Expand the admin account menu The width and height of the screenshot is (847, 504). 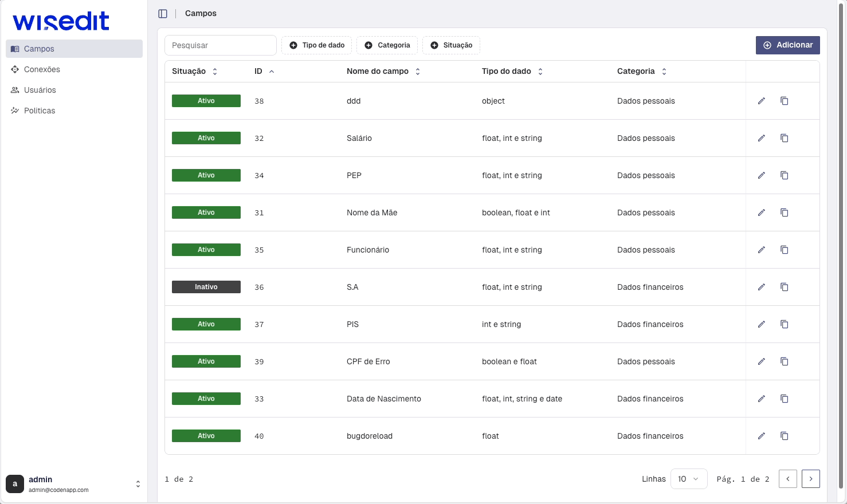tap(138, 484)
